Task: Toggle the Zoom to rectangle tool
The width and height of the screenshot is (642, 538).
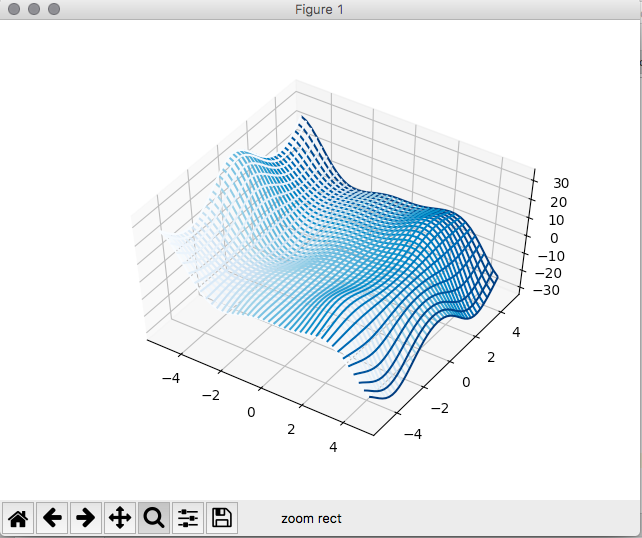Action: click(154, 518)
